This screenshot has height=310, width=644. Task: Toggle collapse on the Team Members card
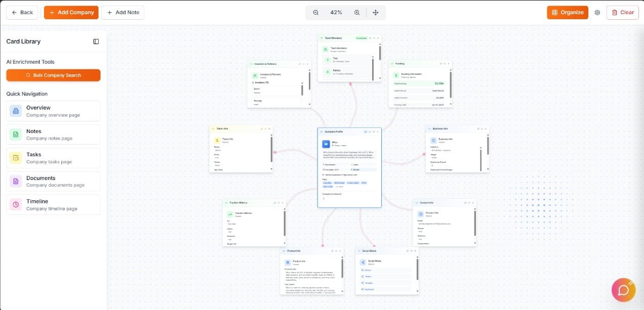(374, 38)
